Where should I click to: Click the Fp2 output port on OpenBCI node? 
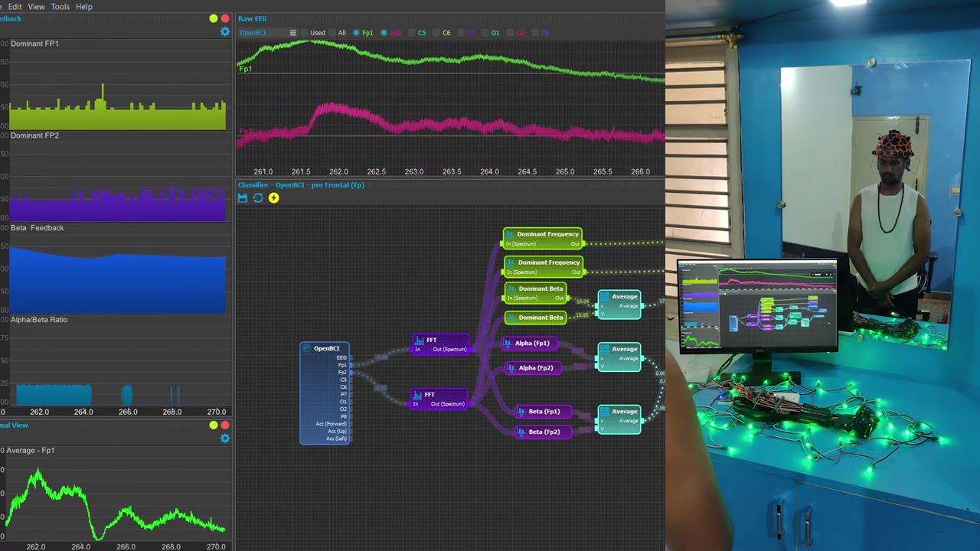351,373
